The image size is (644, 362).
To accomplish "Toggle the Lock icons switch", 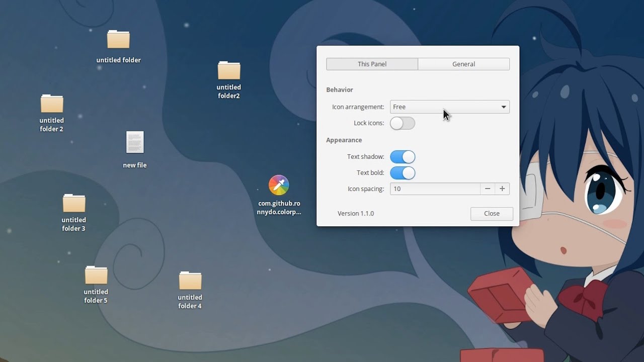I will point(403,123).
